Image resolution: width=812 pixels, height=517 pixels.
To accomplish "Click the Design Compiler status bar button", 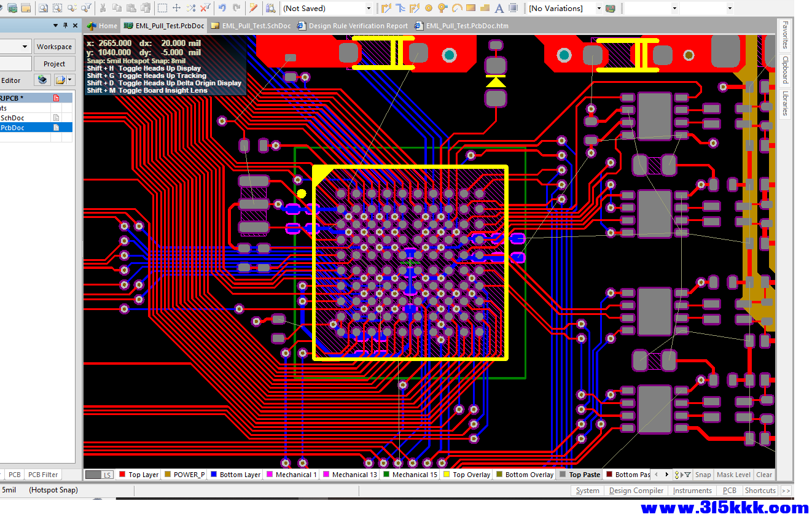I will [636, 491].
